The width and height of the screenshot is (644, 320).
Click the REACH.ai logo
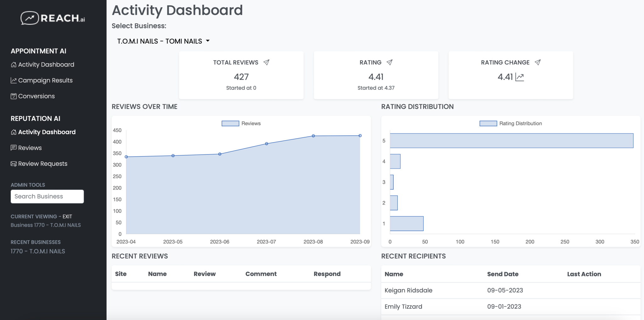(52, 18)
